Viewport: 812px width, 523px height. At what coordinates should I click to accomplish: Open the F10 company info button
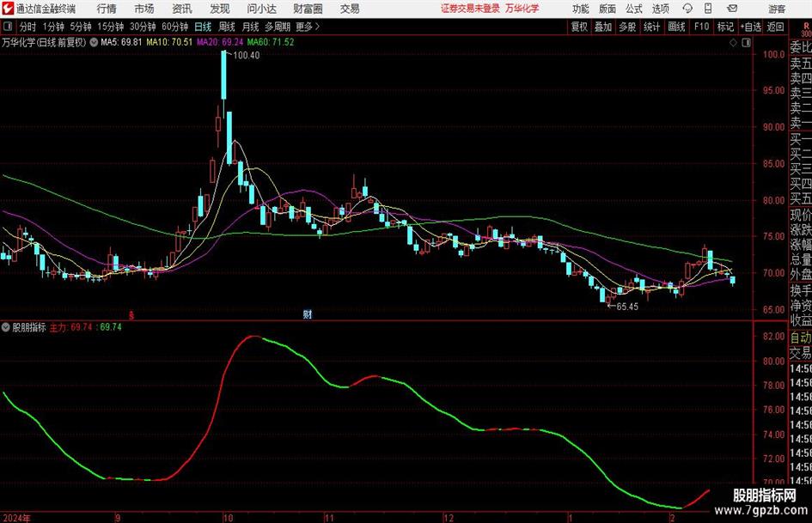click(701, 27)
